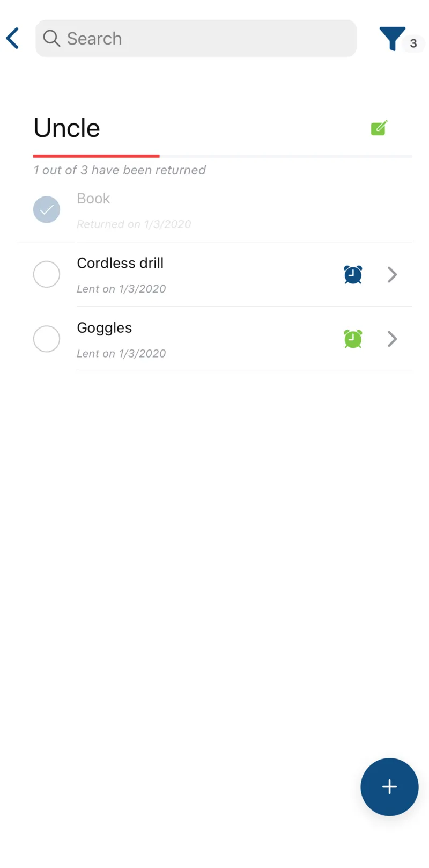
Task: Tap the '1 out of 3 have been returned' text
Action: click(x=120, y=170)
